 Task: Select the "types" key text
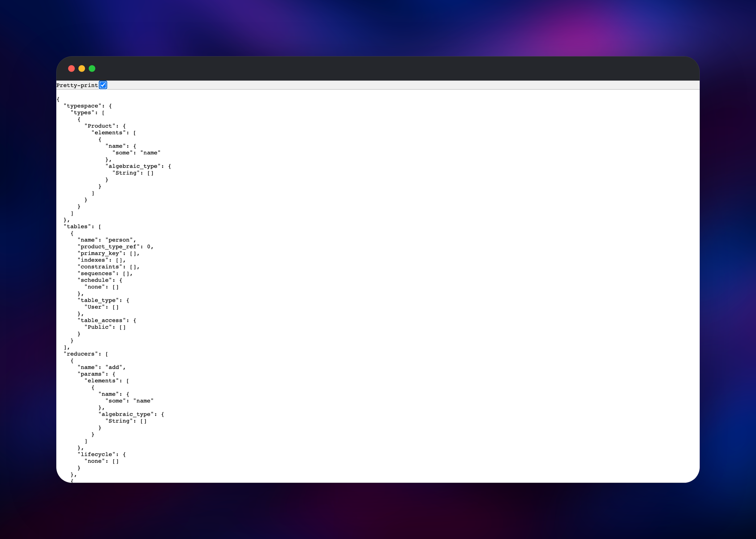(83, 112)
